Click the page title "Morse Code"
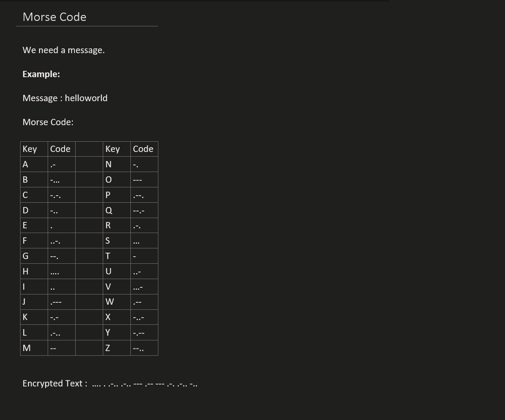505x420 pixels. [54, 17]
